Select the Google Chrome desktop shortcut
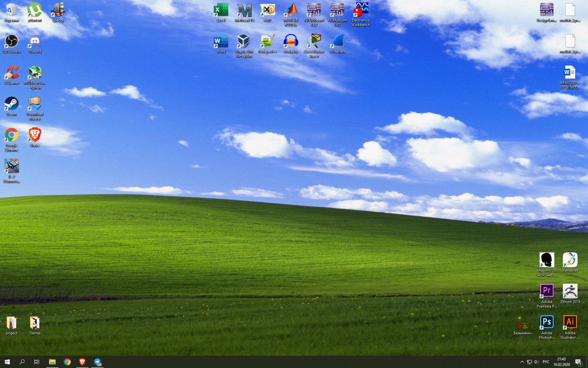Viewport: 588px width, 368px height. tap(11, 140)
